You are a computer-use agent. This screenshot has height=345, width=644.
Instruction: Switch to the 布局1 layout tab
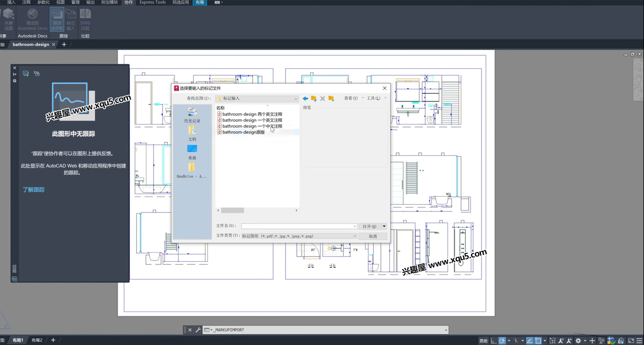click(18, 340)
